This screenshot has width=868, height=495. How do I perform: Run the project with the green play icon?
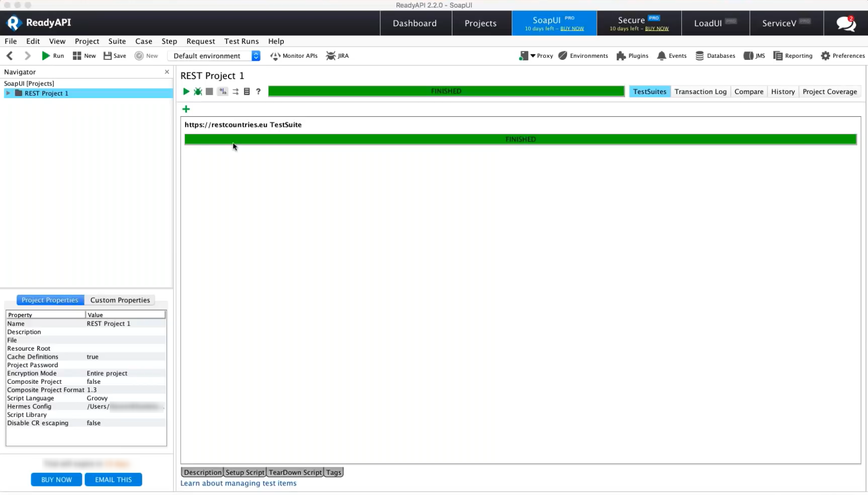point(186,92)
